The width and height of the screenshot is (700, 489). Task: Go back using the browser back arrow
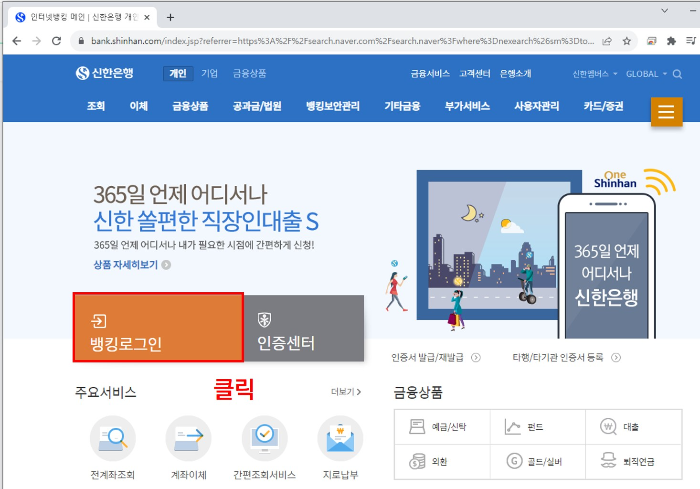point(17,41)
